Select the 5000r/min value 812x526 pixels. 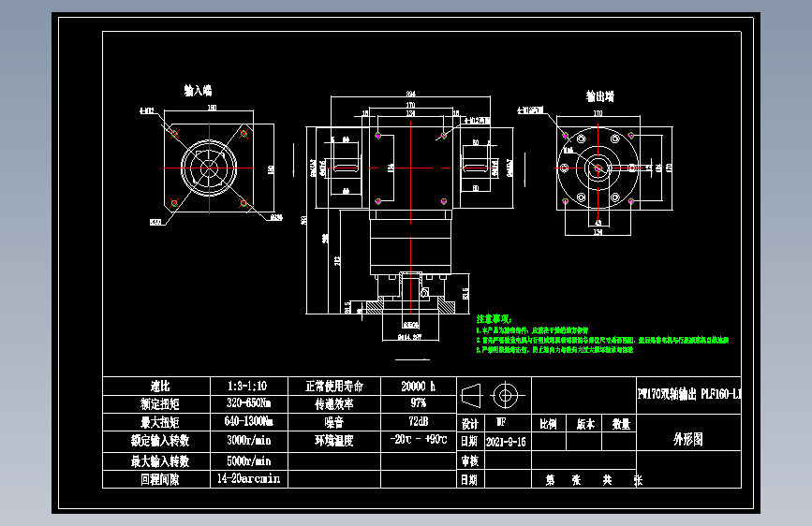248,461
